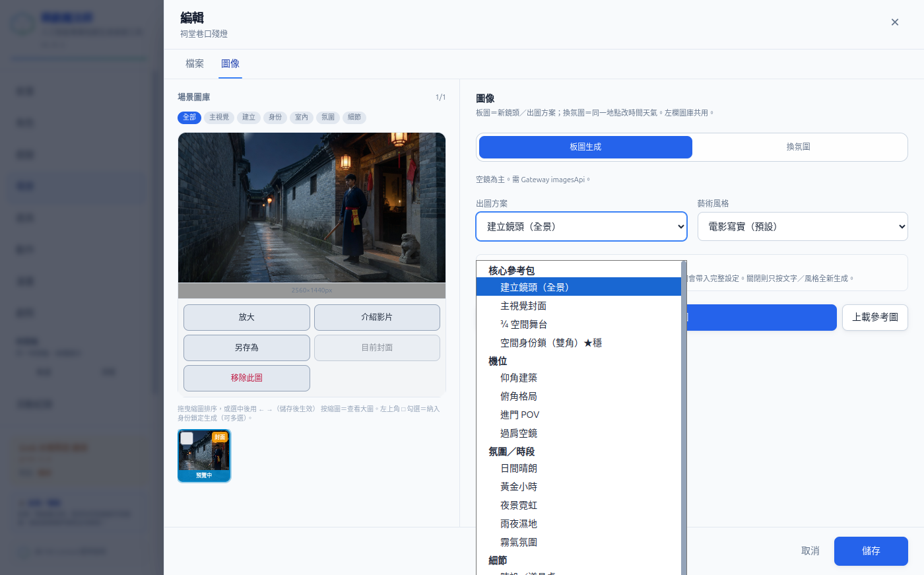Click the 儲存 button
This screenshot has height=575, width=924.
(871, 551)
